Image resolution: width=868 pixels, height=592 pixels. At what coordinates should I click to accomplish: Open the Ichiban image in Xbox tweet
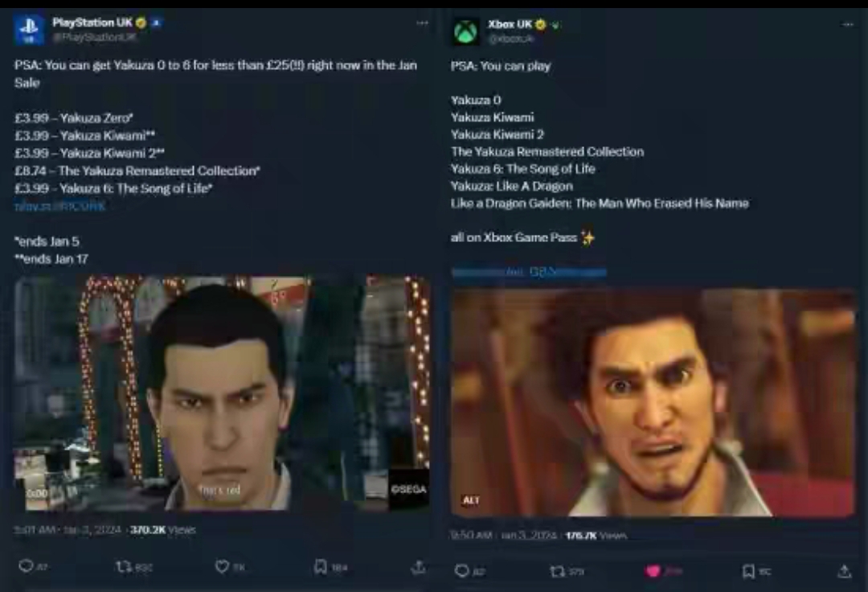(x=653, y=403)
